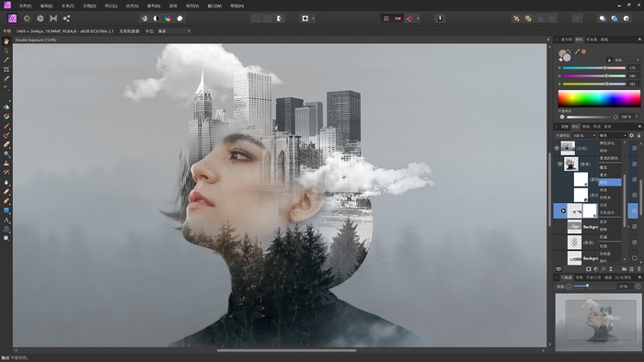Viewport: 644px width, 362px height.
Task: Toggle visibility checkbox of the portrait pixel layer
Action: pyautogui.click(x=635, y=164)
